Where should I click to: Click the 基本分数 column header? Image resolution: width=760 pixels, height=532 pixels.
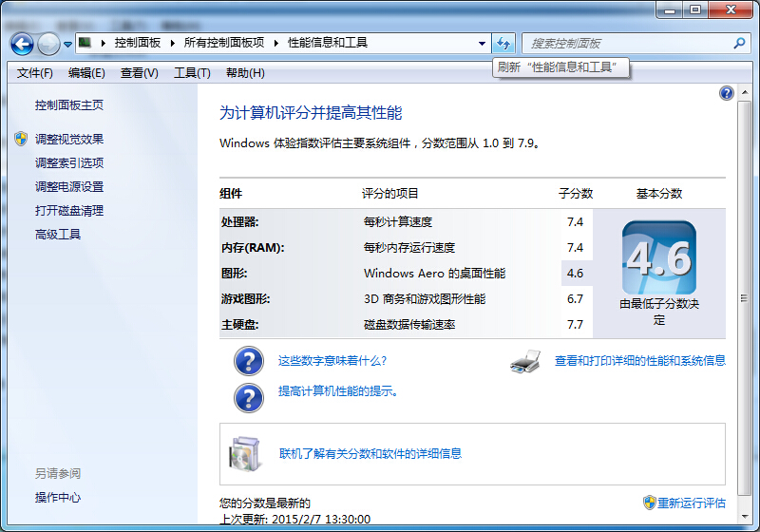(659, 194)
